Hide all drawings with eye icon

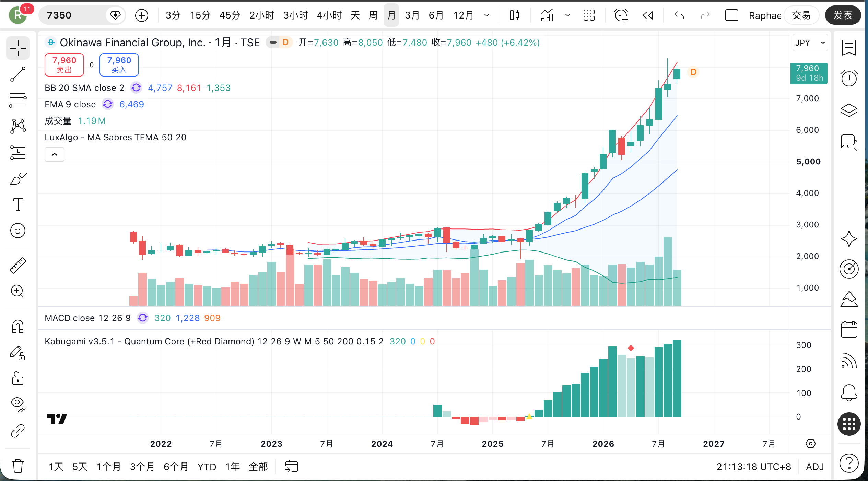[x=18, y=405]
